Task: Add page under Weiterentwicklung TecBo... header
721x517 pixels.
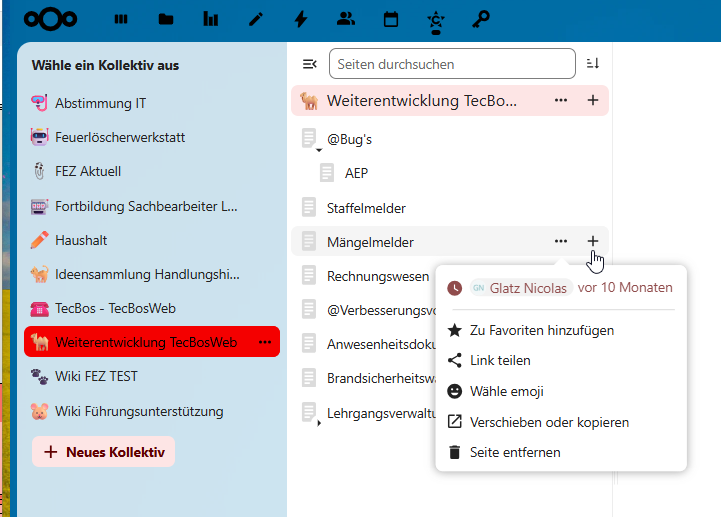Action: 593,100
